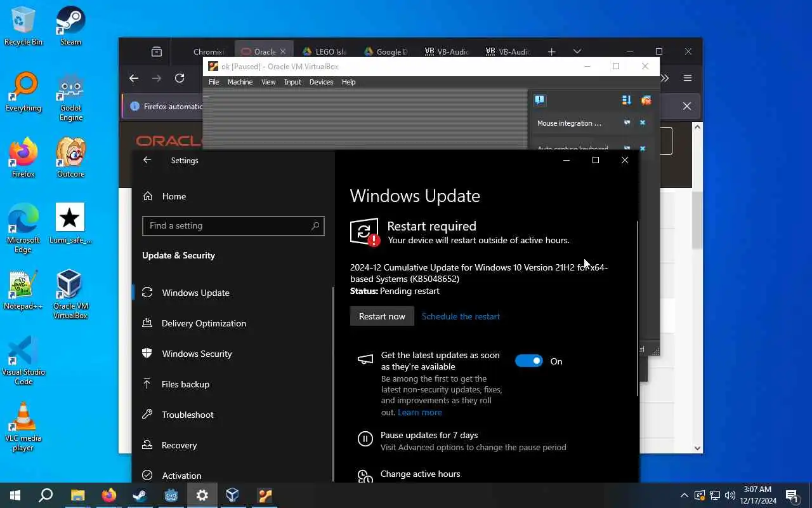Viewport: 812px width, 508px height.
Task: Switch to Firefox in the taskbar
Action: tap(109, 495)
